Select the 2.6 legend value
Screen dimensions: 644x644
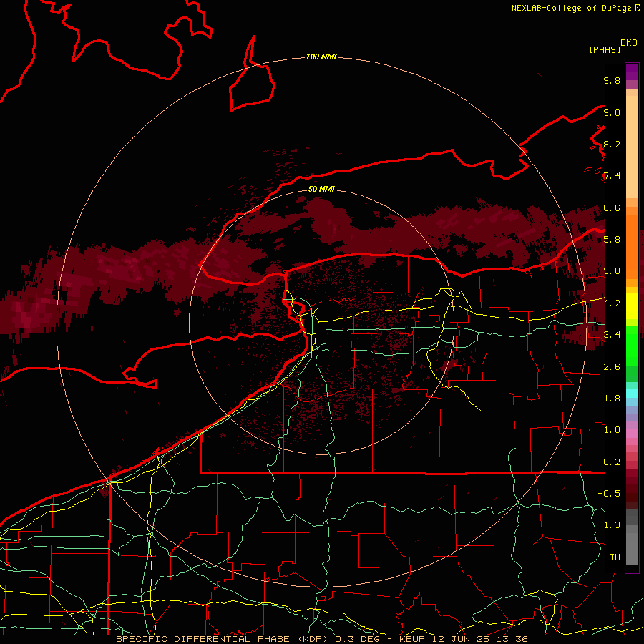pos(612,367)
